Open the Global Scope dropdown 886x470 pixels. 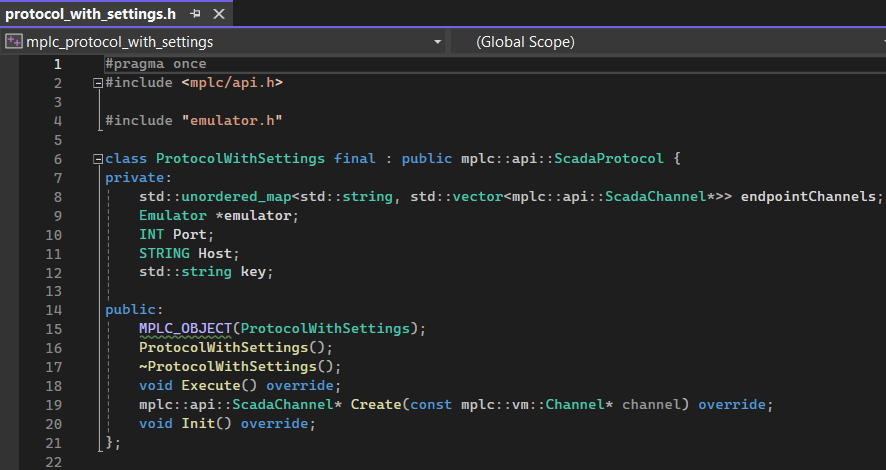pyautogui.click(x=668, y=42)
